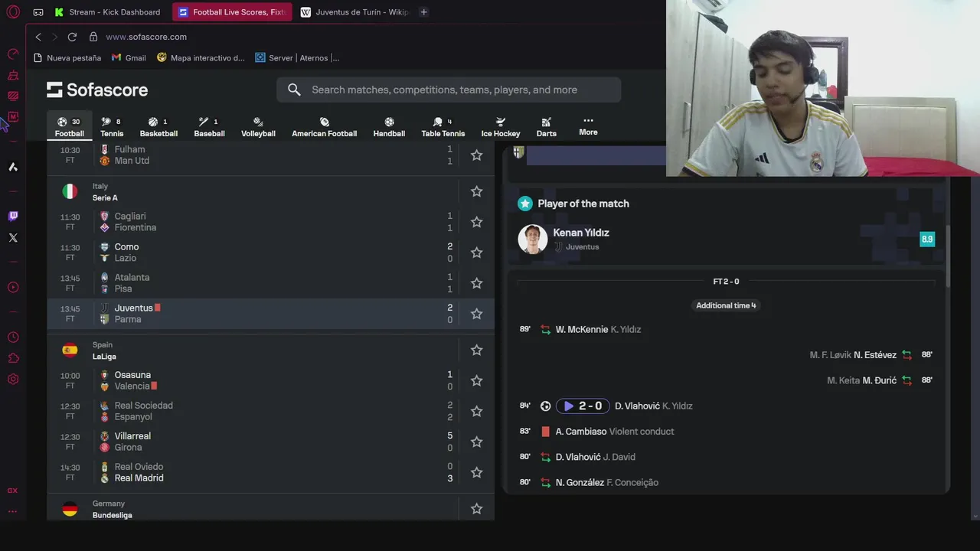This screenshot has width=980, height=551.
Task: Open the Mapa interactivo bookmark
Action: 201,58
